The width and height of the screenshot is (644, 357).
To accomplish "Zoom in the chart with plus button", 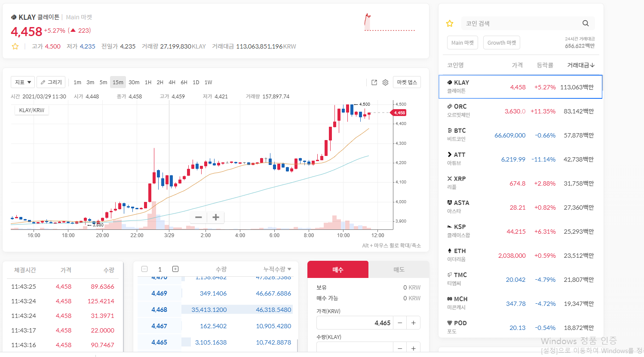I will [x=216, y=217].
